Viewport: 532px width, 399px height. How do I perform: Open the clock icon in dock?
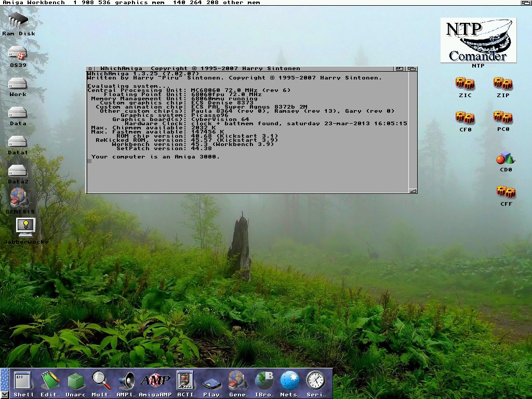pyautogui.click(x=315, y=381)
